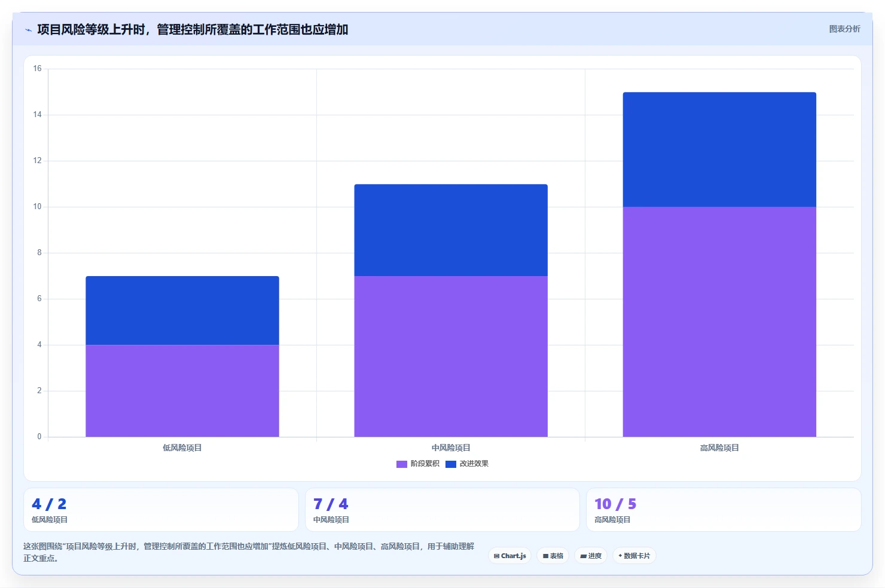Click the 中风险项目 caption under 7 / 4
The height and width of the screenshot is (588, 885).
[x=331, y=520]
